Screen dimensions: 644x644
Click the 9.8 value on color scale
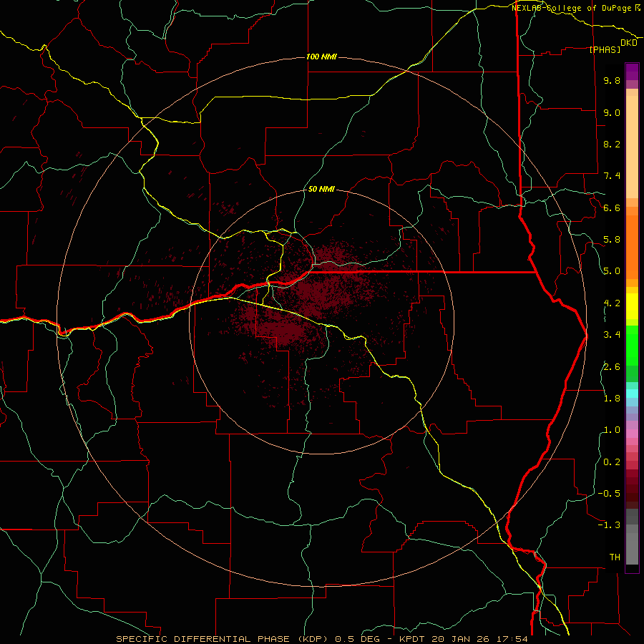612,80
